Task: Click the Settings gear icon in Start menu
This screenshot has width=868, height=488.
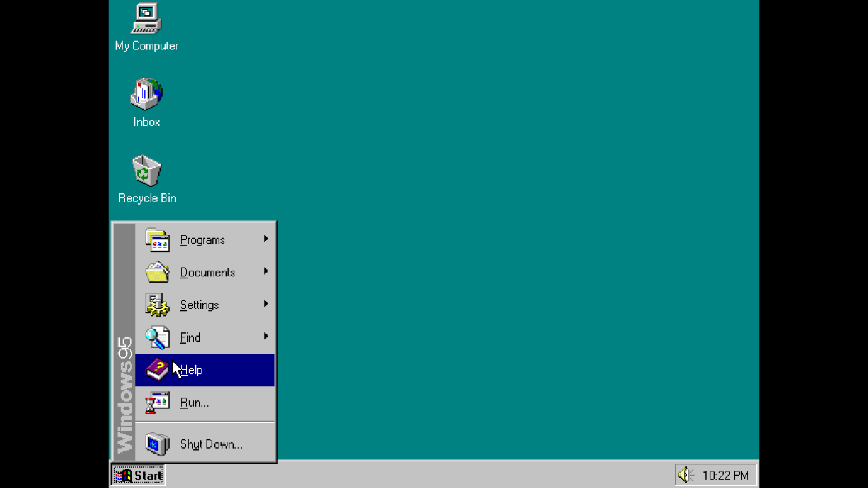Action: (x=157, y=305)
